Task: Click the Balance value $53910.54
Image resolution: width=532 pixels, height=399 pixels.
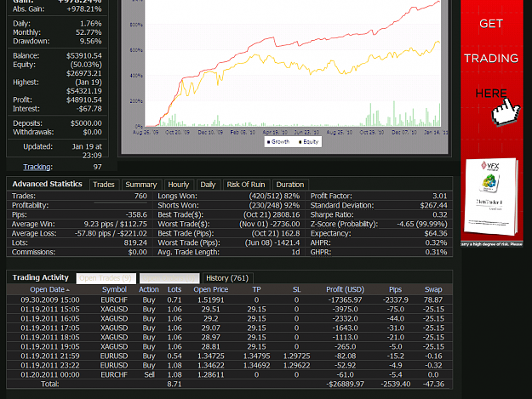Action: click(84, 55)
